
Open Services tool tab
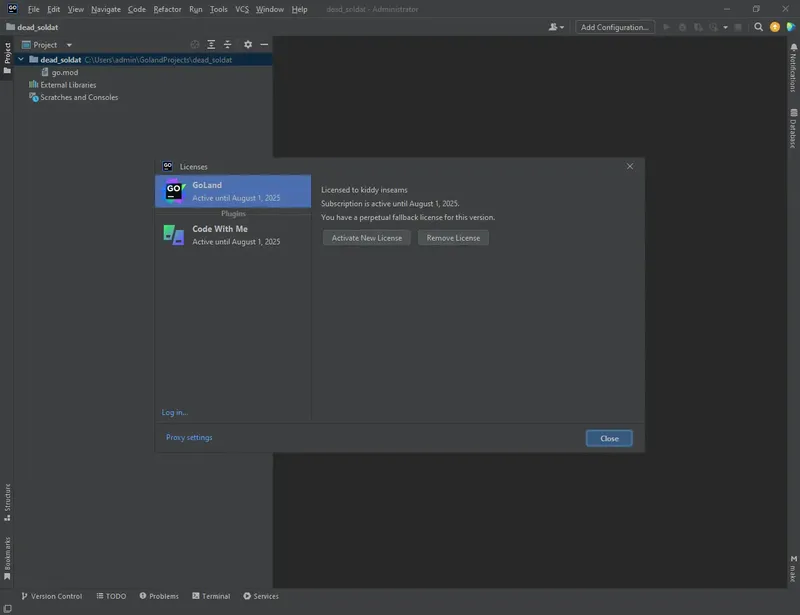point(261,596)
